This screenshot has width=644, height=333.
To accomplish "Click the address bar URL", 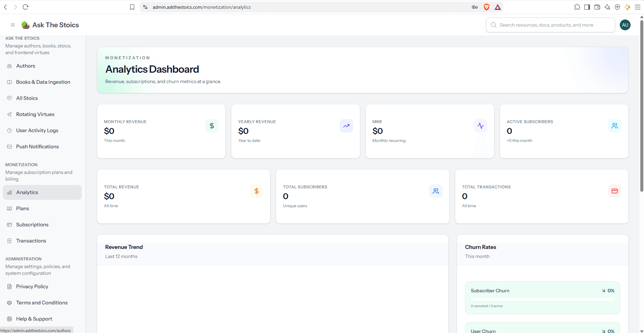I will 201,7.
